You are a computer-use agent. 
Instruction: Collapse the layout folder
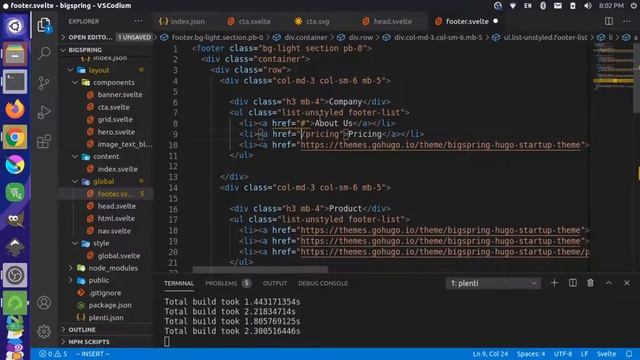click(106, 70)
